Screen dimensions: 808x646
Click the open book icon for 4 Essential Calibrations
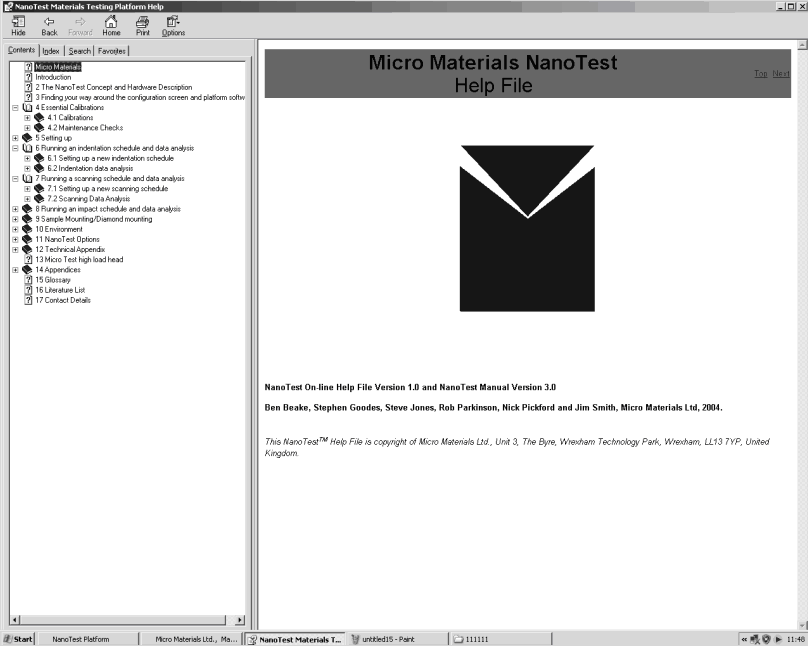point(27,108)
